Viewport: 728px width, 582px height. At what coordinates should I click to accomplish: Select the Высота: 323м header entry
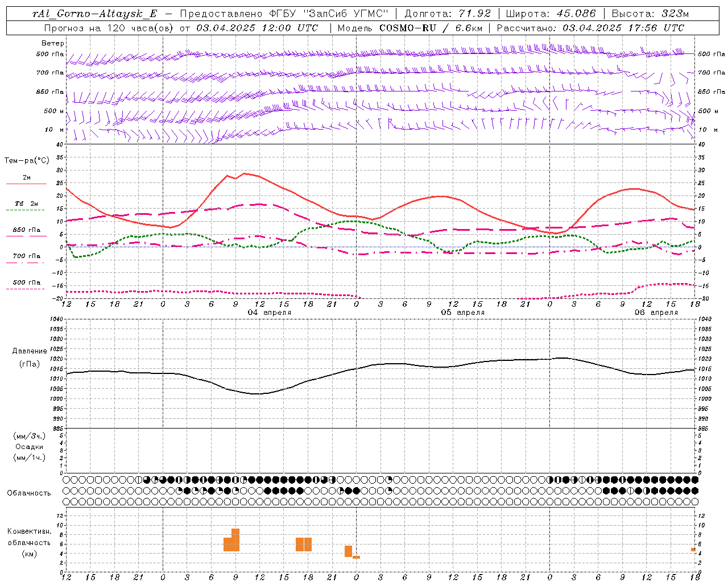[x=651, y=14]
